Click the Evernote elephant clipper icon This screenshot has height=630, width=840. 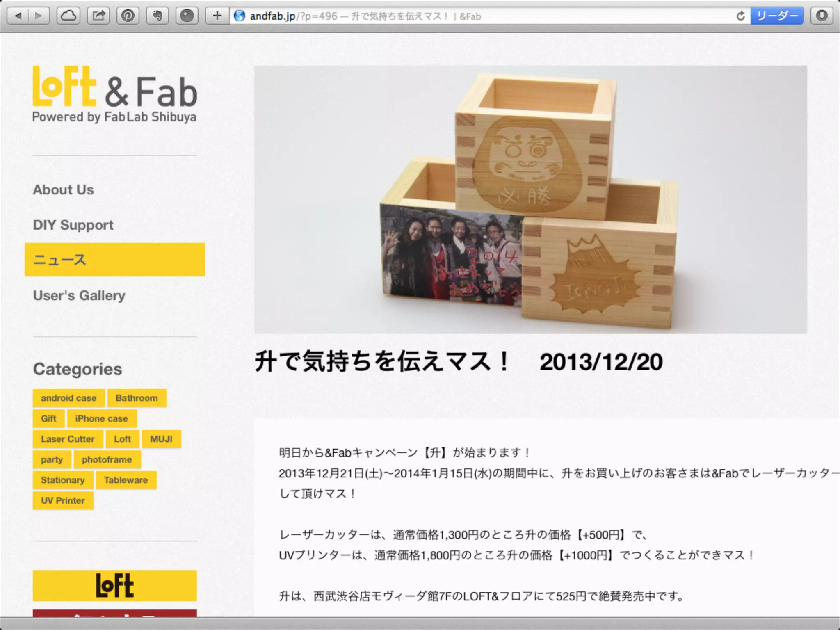tap(157, 16)
